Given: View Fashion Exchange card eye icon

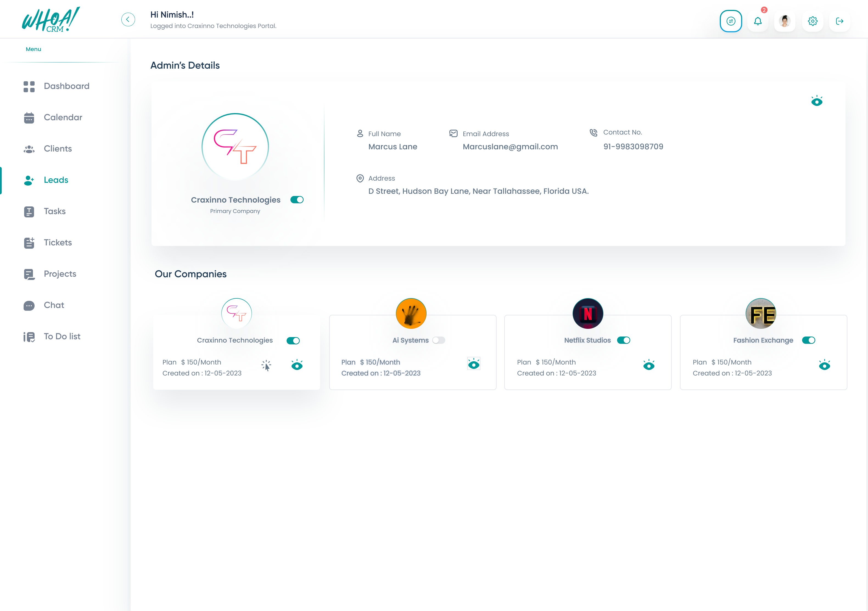Looking at the screenshot, I should pyautogui.click(x=825, y=365).
